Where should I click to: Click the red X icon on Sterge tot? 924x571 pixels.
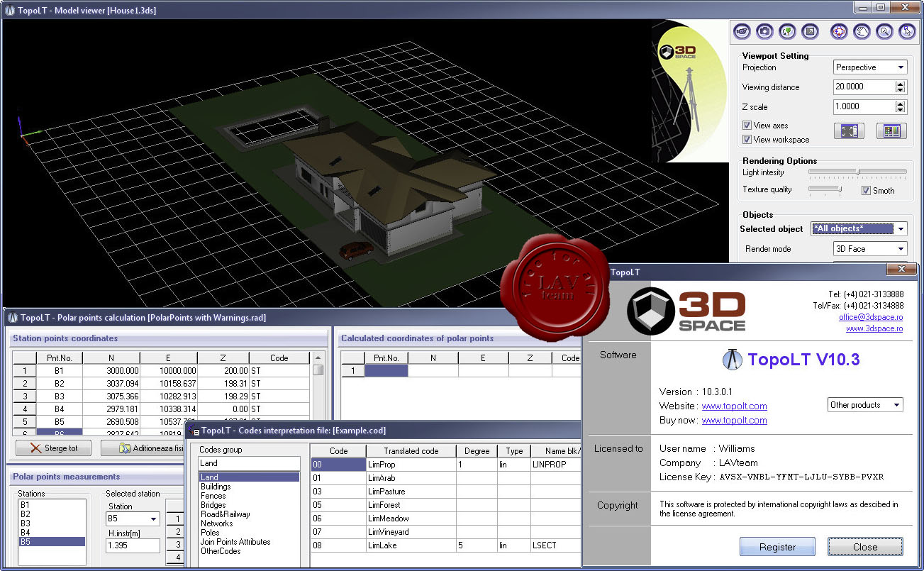coord(35,448)
